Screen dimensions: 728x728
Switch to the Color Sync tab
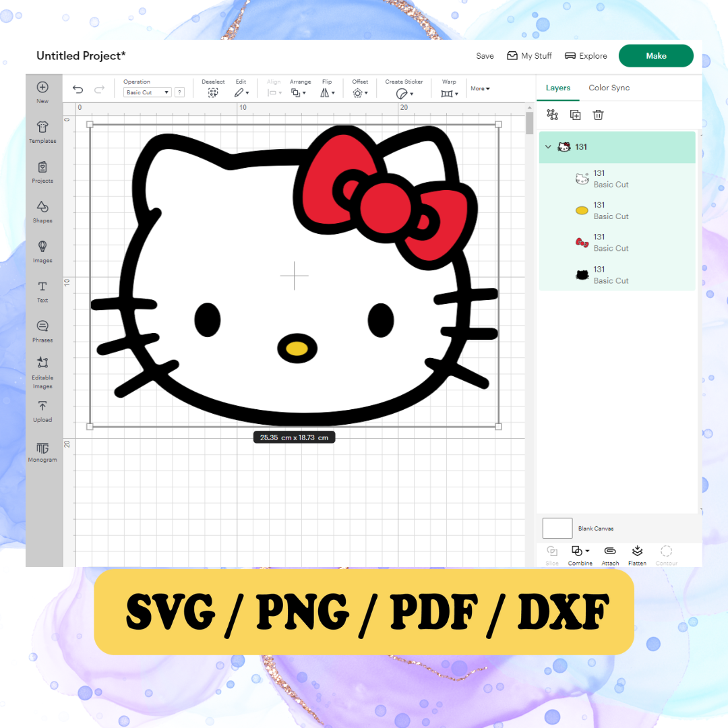click(x=609, y=88)
